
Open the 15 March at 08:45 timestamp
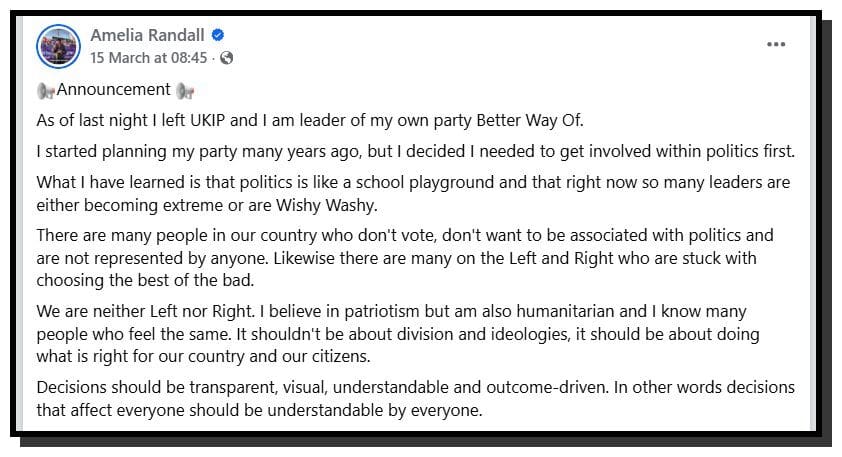[148, 58]
